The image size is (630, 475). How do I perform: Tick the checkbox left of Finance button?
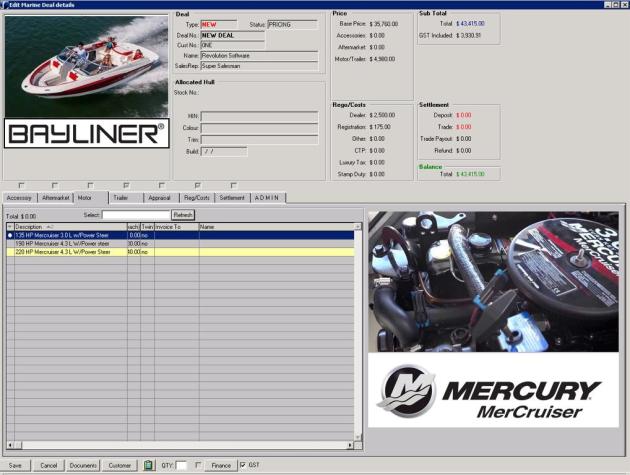(198, 465)
